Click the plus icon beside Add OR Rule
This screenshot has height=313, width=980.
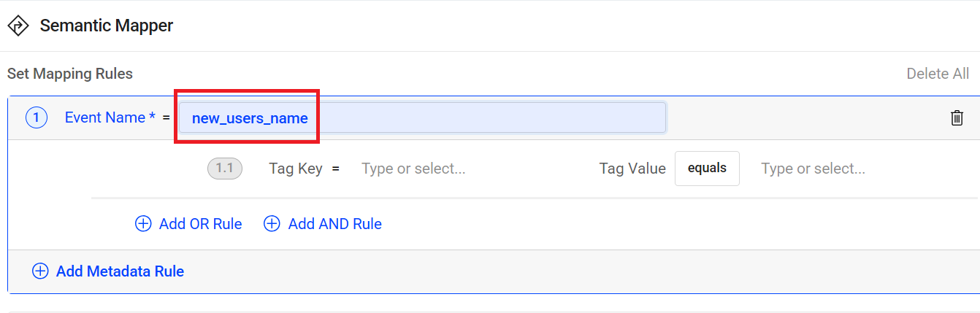(143, 224)
